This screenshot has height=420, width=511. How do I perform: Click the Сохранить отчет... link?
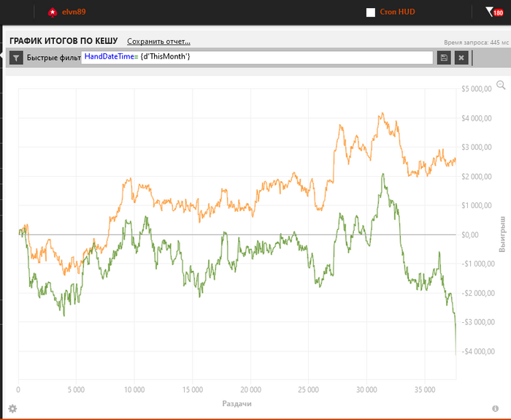click(158, 42)
